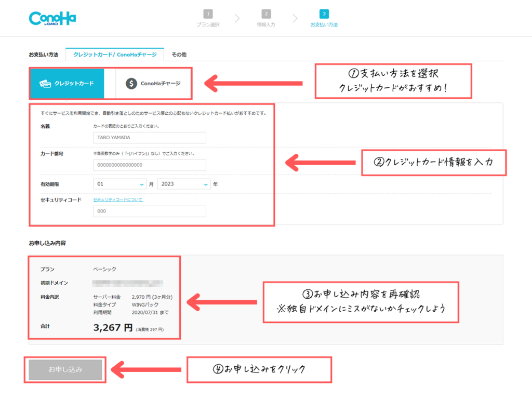Viewport: 532px width, 399px height.
Task: Click the card number input field
Action: [150, 165]
